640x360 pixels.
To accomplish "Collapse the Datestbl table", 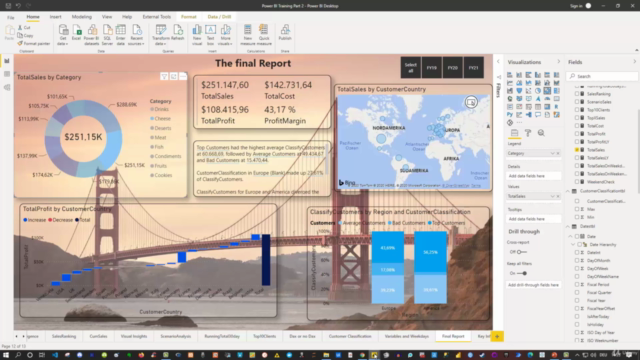I will point(568,226).
